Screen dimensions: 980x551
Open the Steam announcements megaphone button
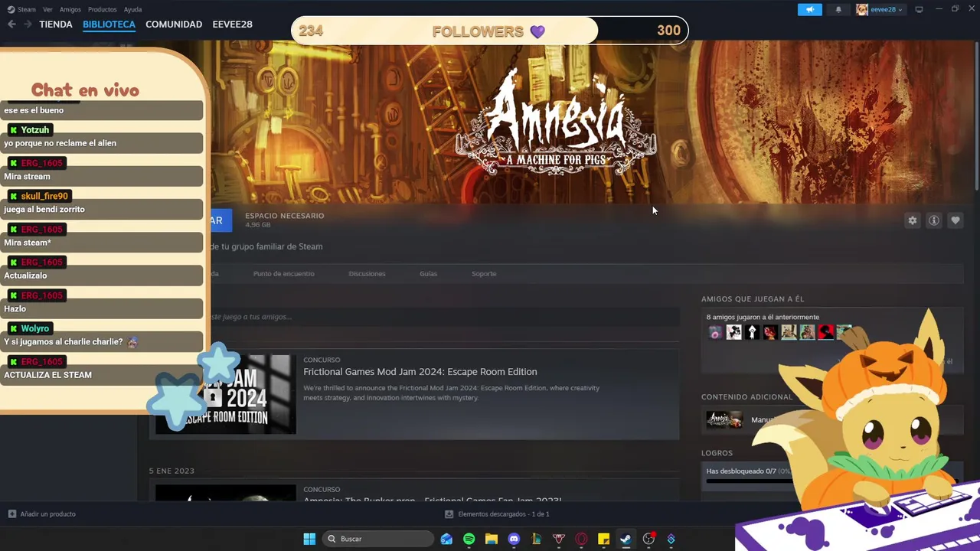[x=809, y=9]
